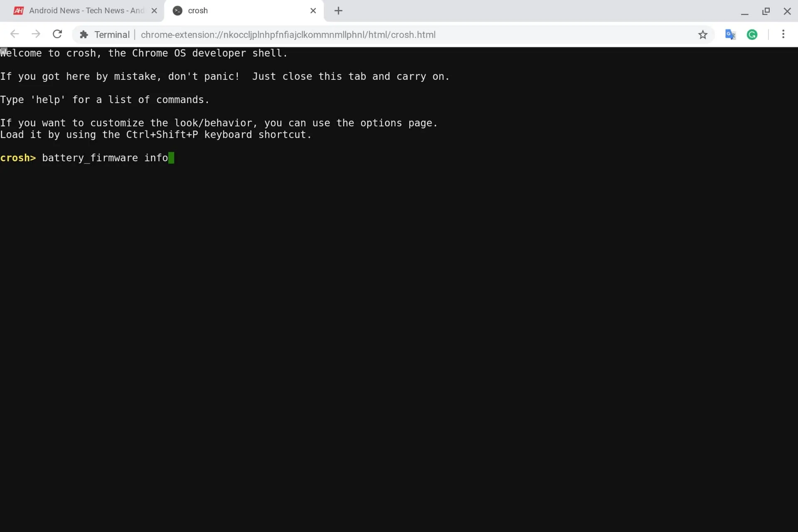Click the reload page icon
The width and height of the screenshot is (798, 532).
tap(58, 34)
